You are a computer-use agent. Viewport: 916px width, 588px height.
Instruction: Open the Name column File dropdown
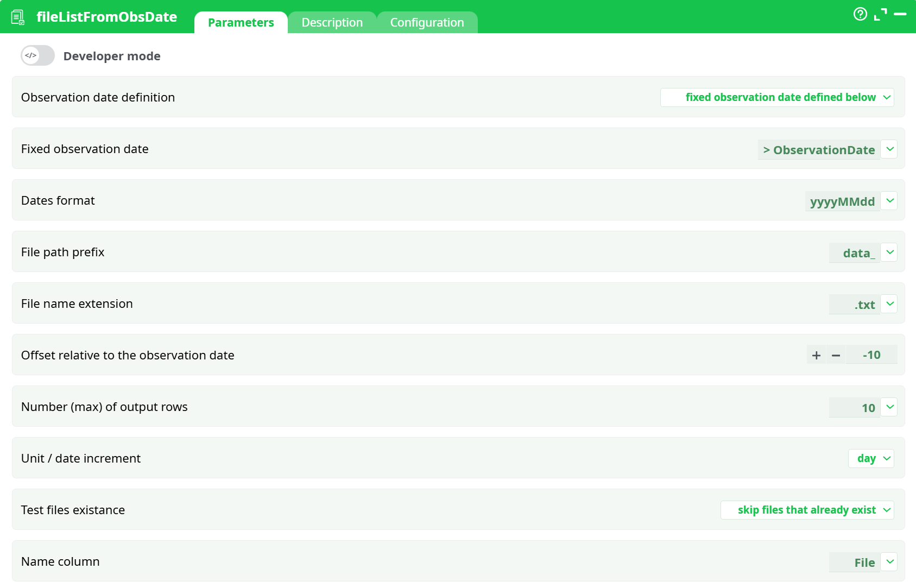[x=889, y=562]
